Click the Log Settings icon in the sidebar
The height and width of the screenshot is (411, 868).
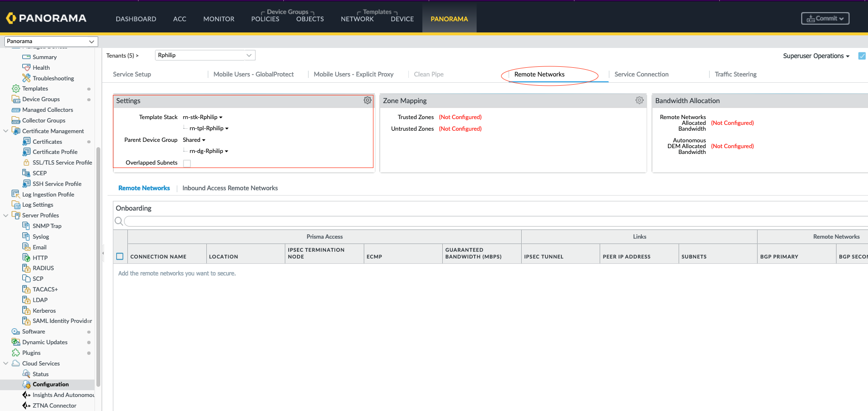[x=16, y=205]
